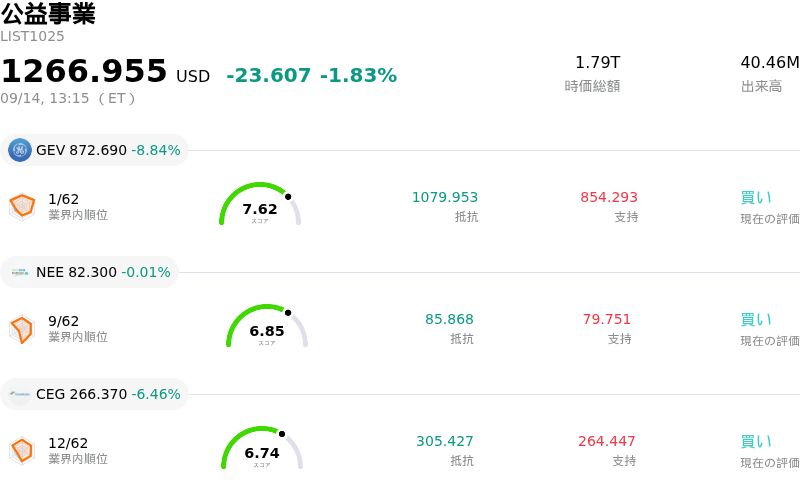Click the 出来高 label
The image size is (800, 488).
pyautogui.click(x=761, y=86)
